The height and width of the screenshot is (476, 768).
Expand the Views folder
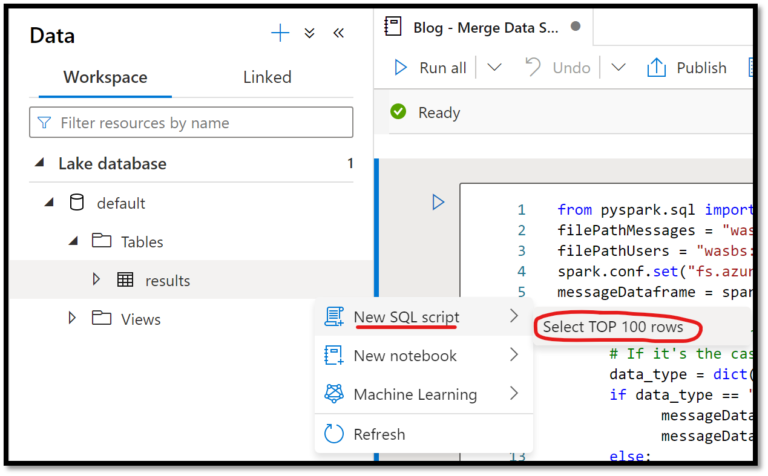click(72, 319)
